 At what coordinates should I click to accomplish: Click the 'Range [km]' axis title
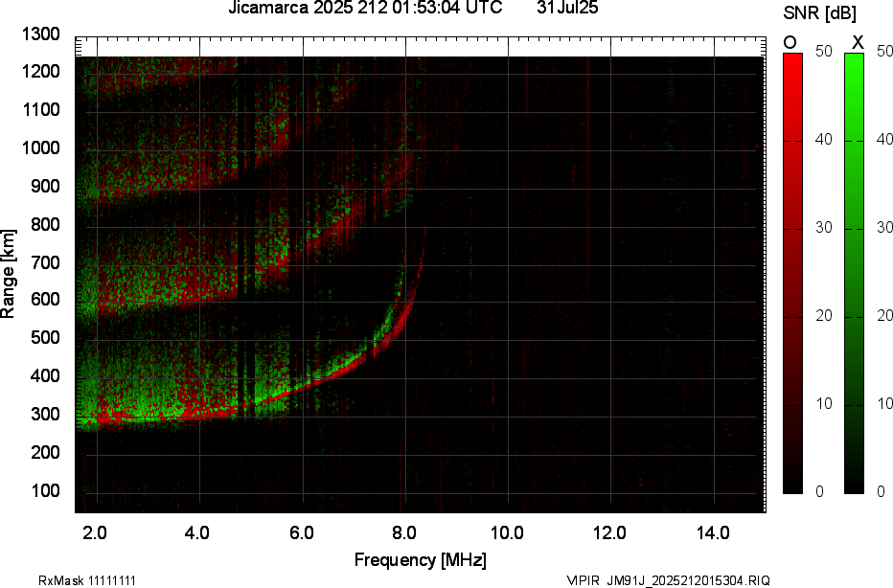(x=8, y=274)
